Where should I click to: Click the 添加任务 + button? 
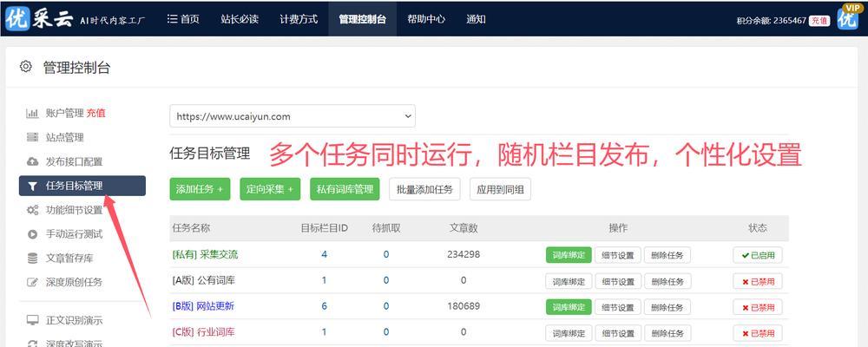200,189
